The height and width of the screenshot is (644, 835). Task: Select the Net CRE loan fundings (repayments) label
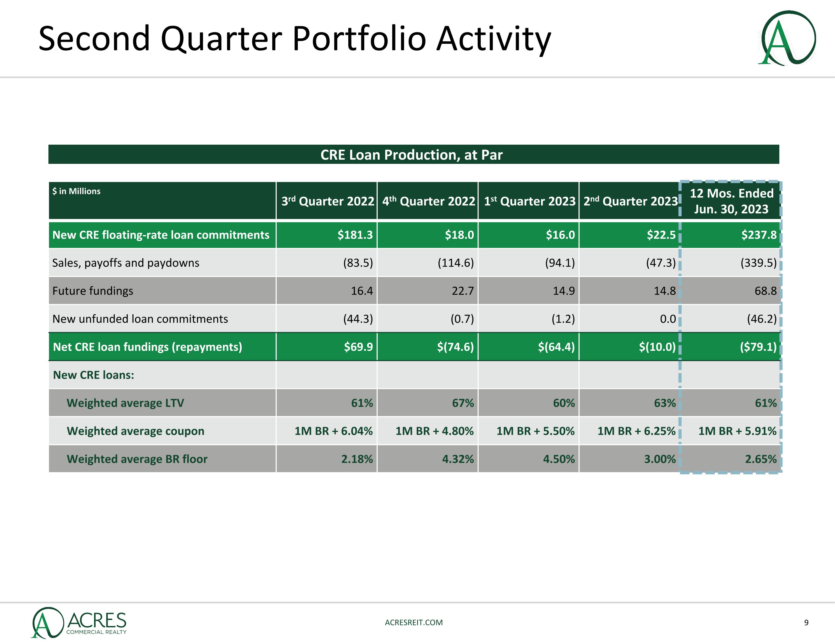tap(148, 347)
